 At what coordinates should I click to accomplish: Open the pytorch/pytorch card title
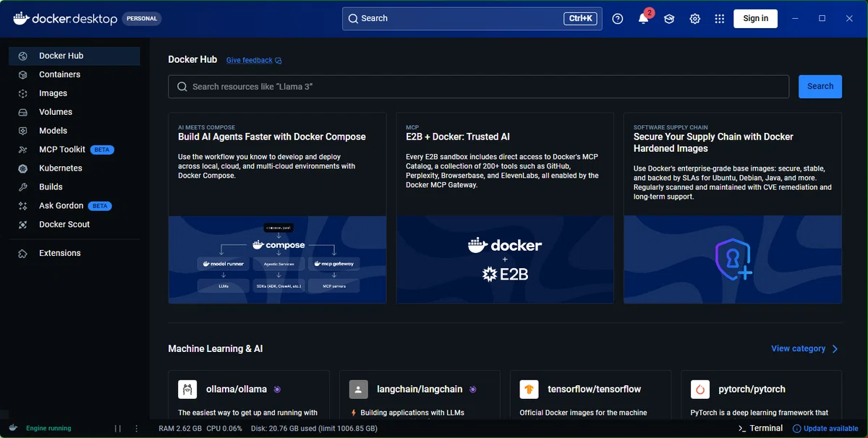pos(752,389)
